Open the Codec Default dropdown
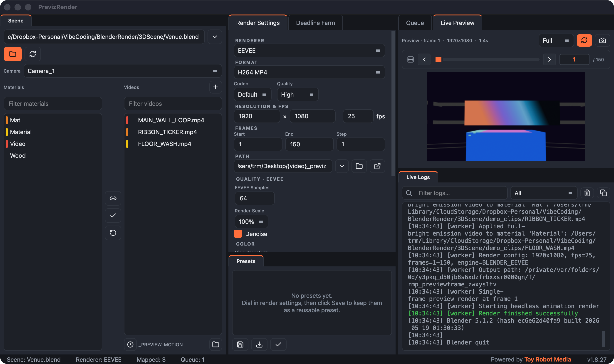This screenshot has height=364, width=614. pyautogui.click(x=253, y=94)
